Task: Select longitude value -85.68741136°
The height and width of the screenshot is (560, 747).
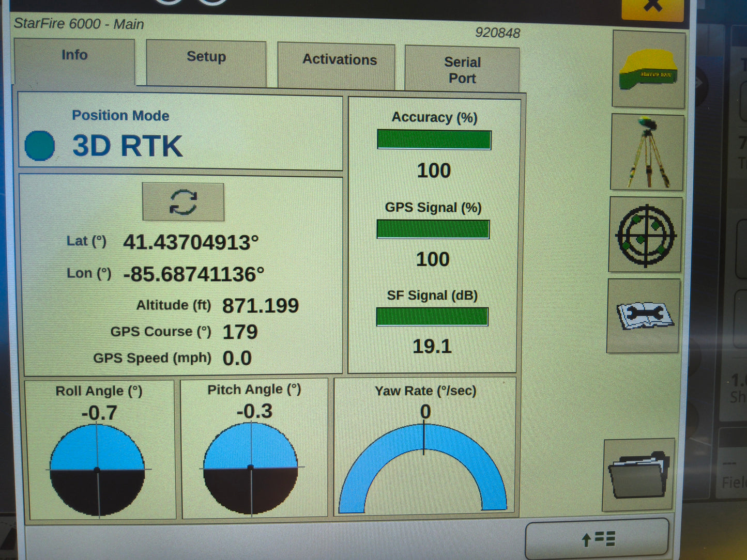Action: [x=193, y=274]
